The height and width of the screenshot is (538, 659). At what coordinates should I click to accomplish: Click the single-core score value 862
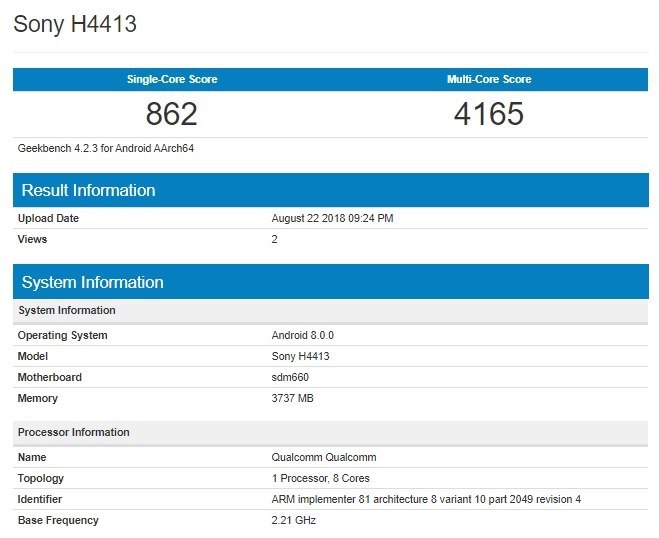pyautogui.click(x=171, y=114)
